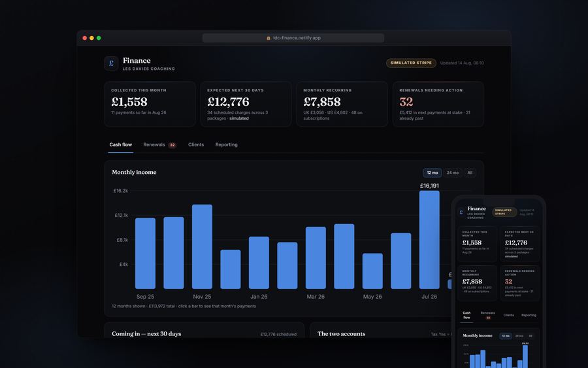Click the May 26 income bar
The height and width of the screenshot is (368, 588).
point(372,271)
